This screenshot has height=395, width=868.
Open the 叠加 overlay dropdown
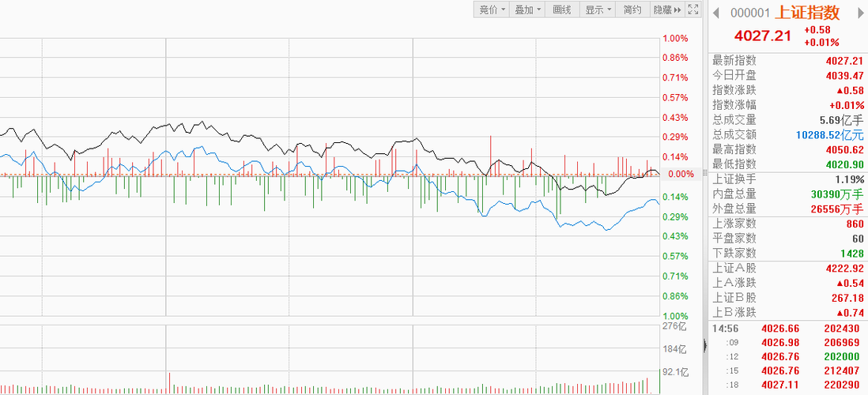click(527, 9)
